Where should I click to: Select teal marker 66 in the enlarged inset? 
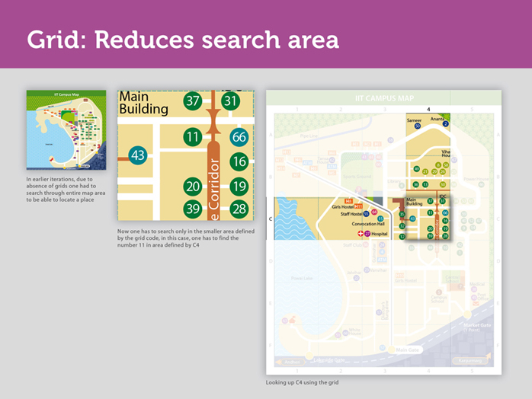(x=239, y=137)
